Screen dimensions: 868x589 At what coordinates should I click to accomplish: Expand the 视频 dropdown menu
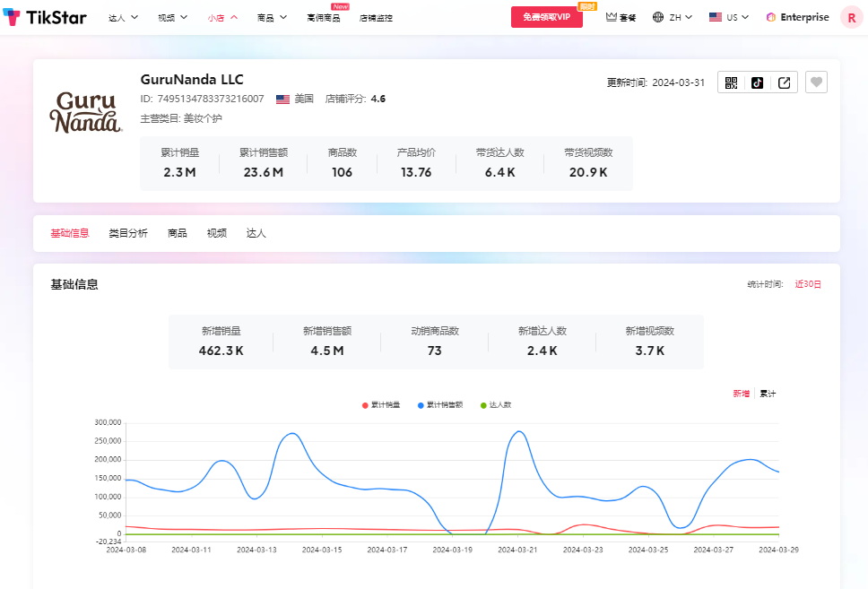click(x=173, y=18)
